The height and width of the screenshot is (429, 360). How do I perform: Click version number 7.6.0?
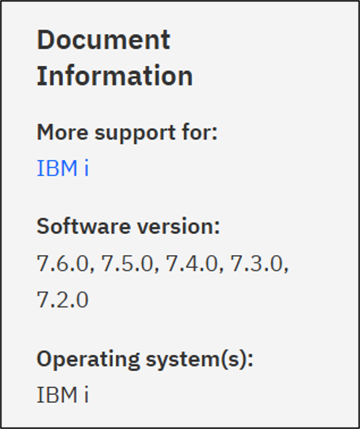click(63, 263)
